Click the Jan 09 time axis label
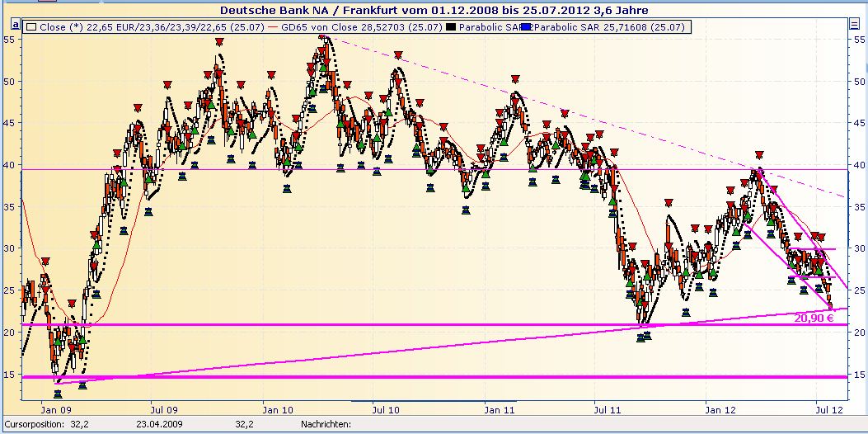868x434 pixels. (x=58, y=410)
